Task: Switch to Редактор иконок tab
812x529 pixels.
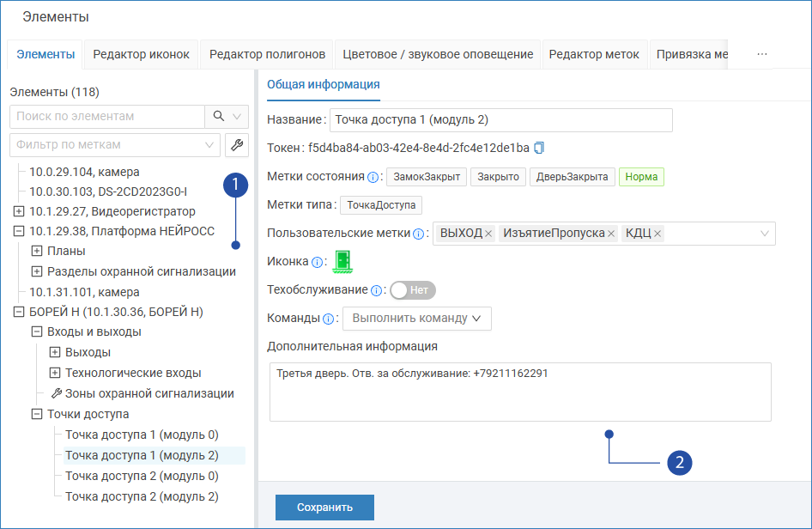Action: (x=142, y=54)
